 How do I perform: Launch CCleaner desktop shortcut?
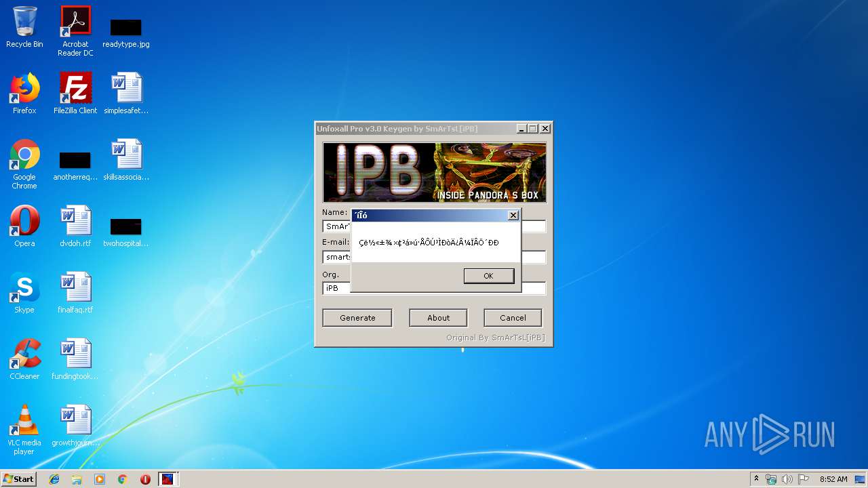point(24,359)
